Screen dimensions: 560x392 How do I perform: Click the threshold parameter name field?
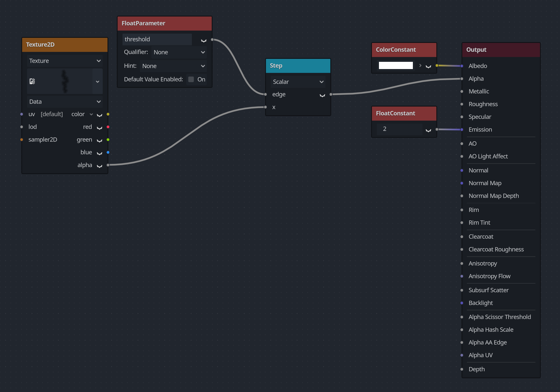(x=157, y=39)
